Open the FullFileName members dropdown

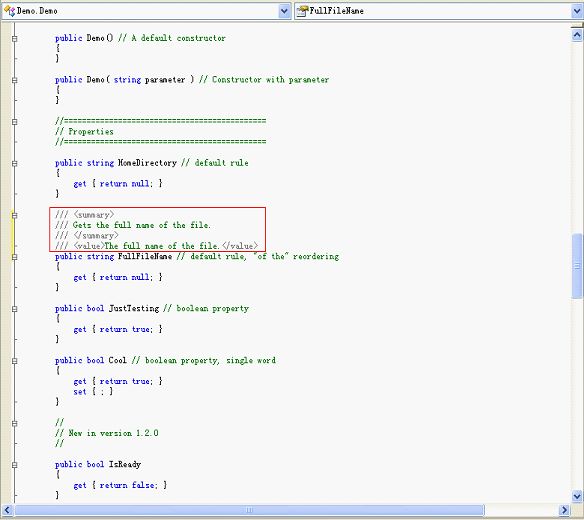click(577, 11)
